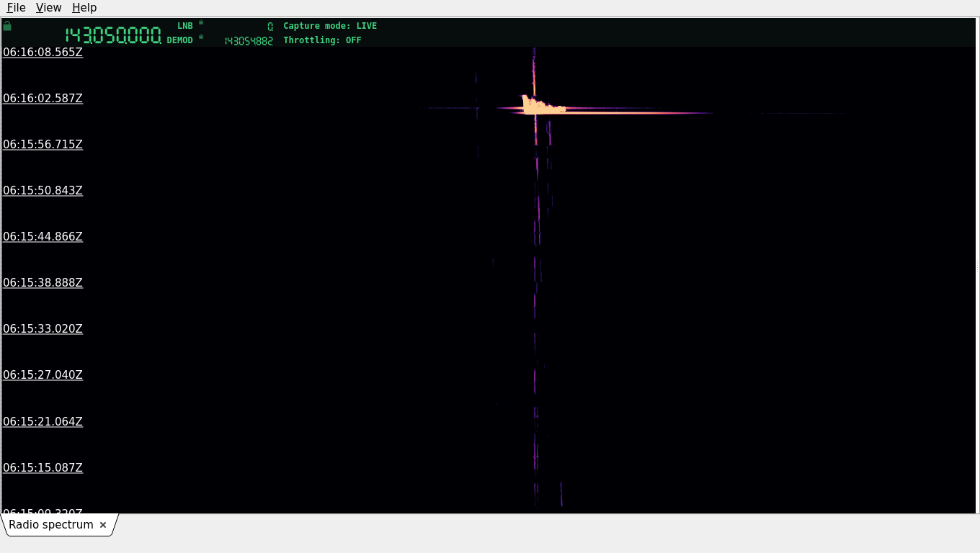
Task: Click the 06:16:08.565Z timestamp
Action: coord(43,52)
